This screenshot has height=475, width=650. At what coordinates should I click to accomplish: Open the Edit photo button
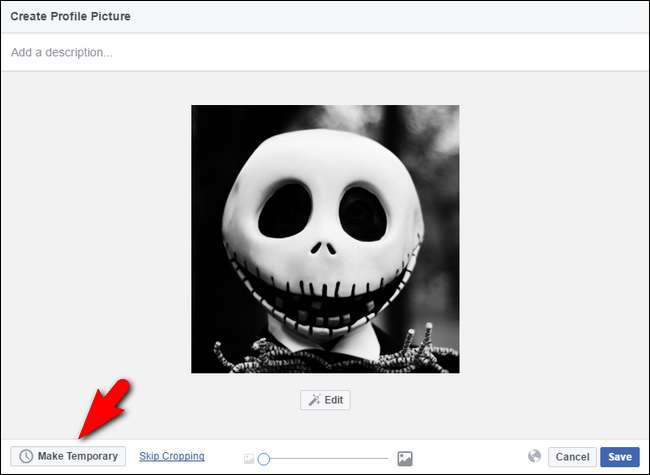[x=325, y=400]
